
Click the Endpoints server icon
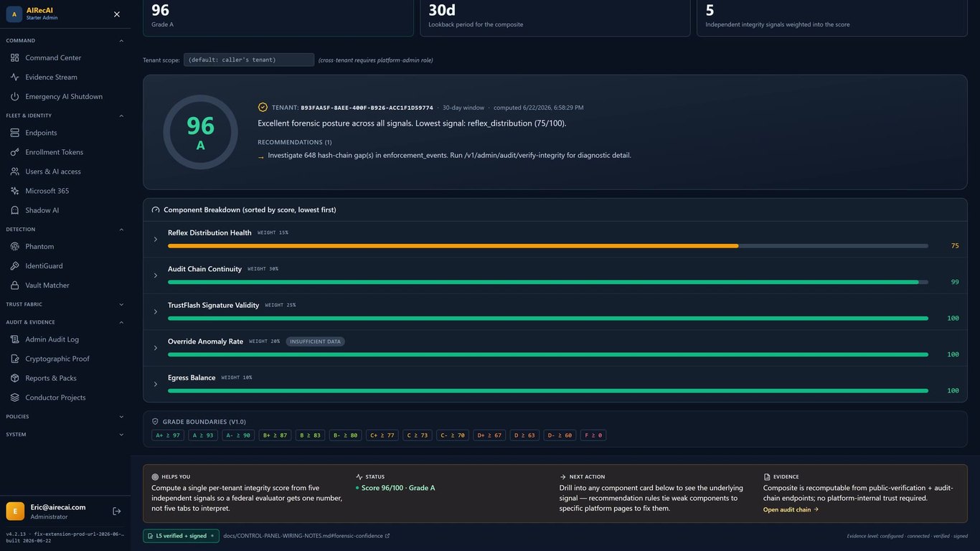[14, 133]
